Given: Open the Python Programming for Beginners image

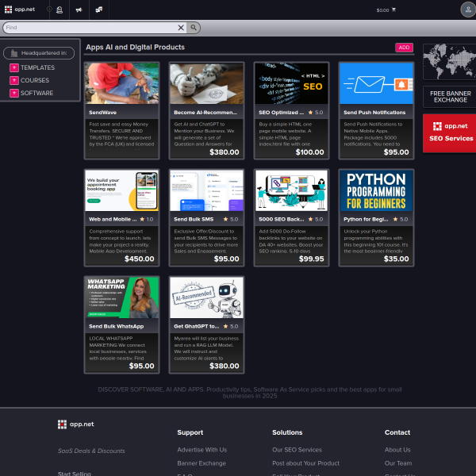Looking at the screenshot, I should click(376, 190).
